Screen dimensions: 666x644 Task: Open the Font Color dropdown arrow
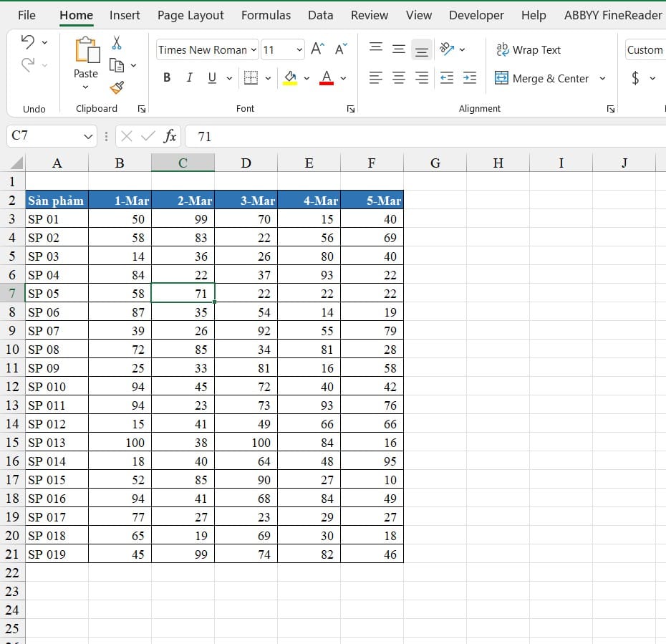(343, 78)
